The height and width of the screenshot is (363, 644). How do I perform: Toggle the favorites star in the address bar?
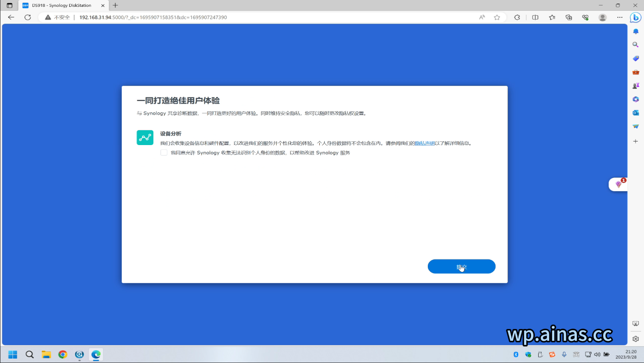[x=497, y=17]
